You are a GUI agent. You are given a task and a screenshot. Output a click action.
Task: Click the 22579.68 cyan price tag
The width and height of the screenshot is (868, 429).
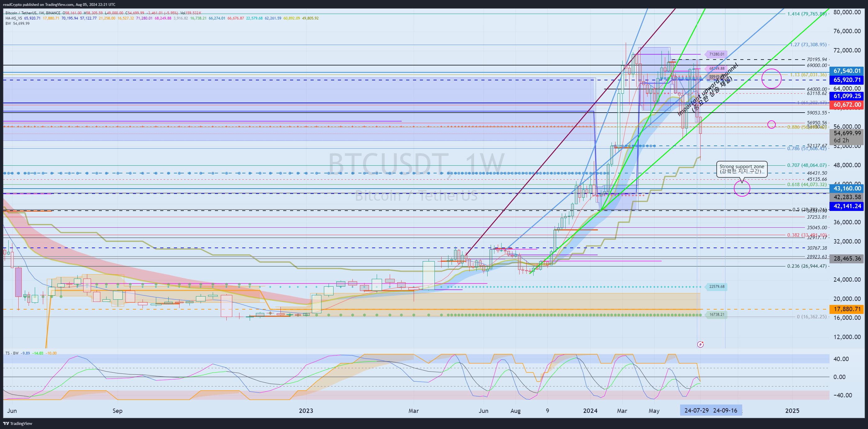click(716, 287)
